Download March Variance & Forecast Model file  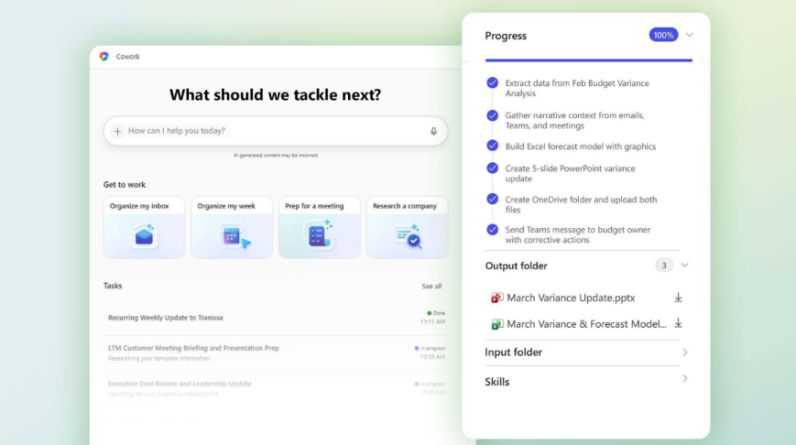(x=678, y=323)
